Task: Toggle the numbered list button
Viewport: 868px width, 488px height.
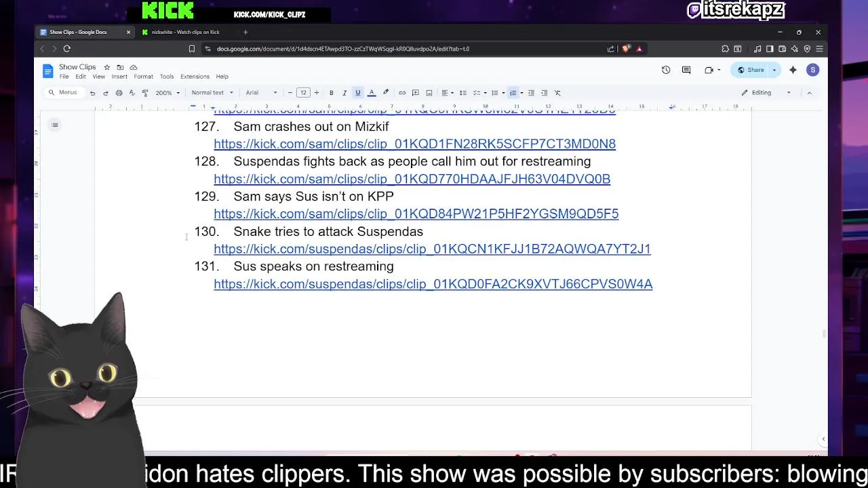Action: (x=513, y=93)
